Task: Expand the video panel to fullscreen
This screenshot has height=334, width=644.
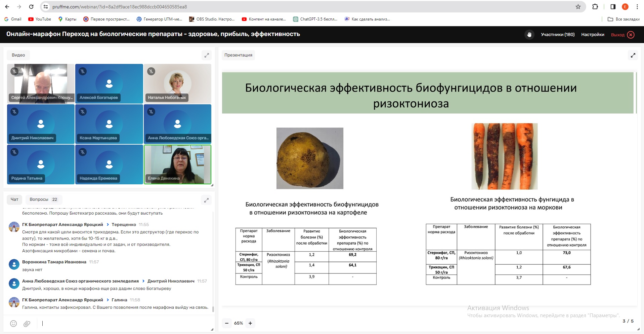Action: coord(207,55)
